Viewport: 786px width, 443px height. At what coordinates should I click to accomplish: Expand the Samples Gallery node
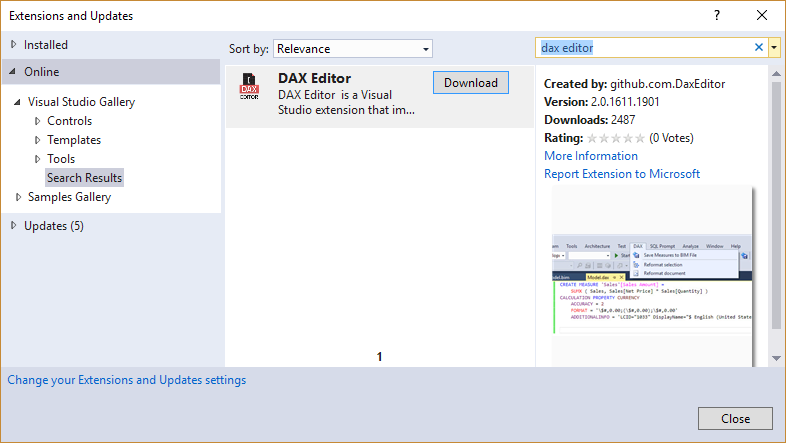point(18,197)
